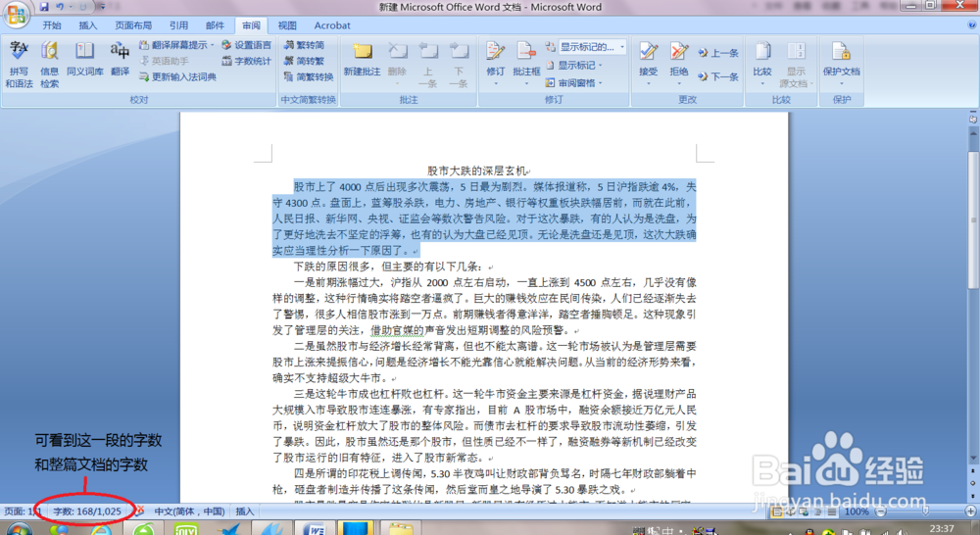Click the scrollbar up arrow
The height and width of the screenshot is (535, 980).
[973, 133]
